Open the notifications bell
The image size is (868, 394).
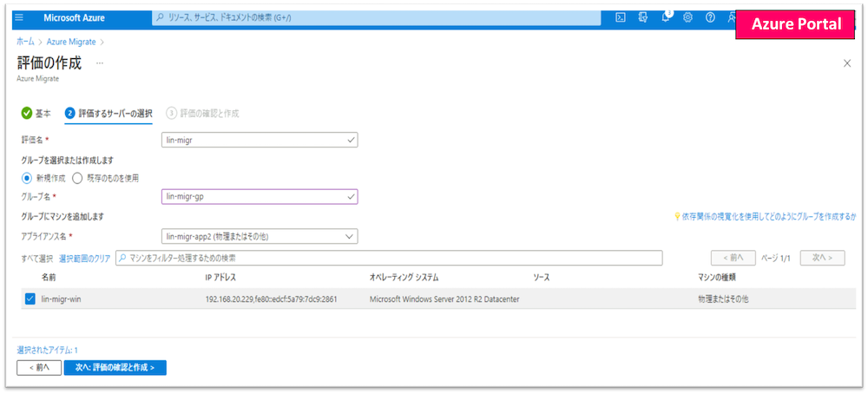tap(666, 17)
